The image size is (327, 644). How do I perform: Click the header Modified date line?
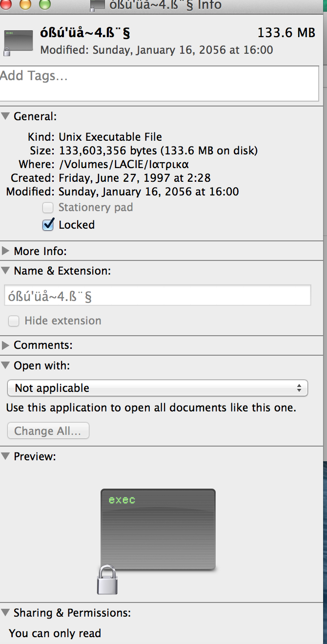coord(157,50)
